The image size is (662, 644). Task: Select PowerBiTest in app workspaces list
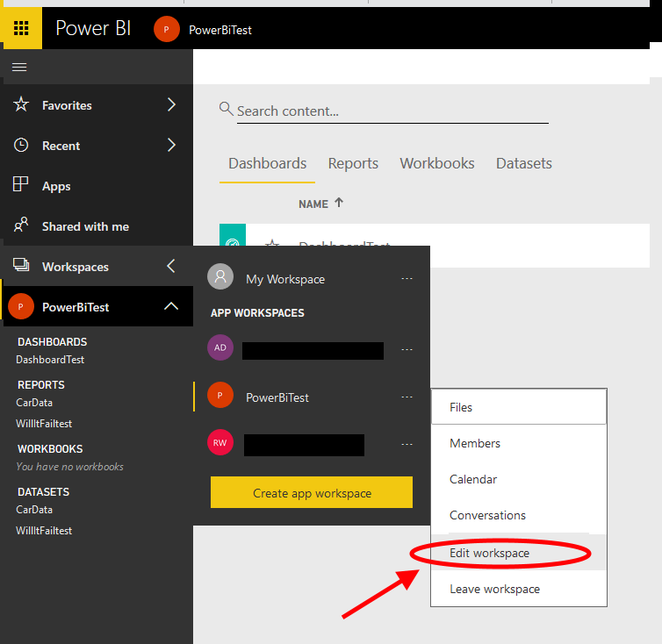tap(277, 397)
